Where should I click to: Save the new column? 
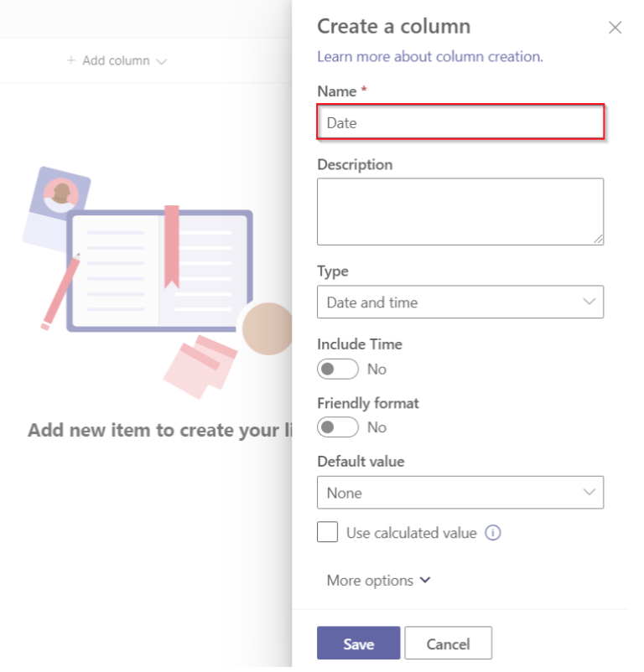358,644
